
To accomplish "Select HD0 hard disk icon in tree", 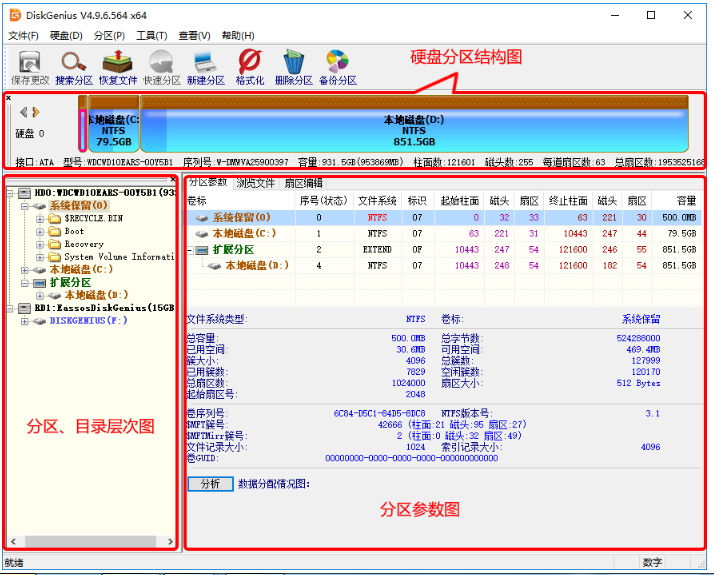I will tap(24, 193).
